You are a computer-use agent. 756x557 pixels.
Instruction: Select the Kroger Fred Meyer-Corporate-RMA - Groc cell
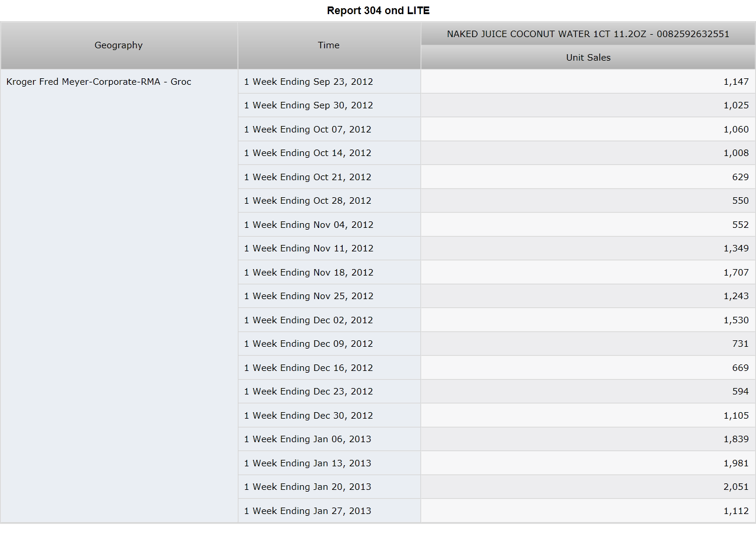click(119, 296)
